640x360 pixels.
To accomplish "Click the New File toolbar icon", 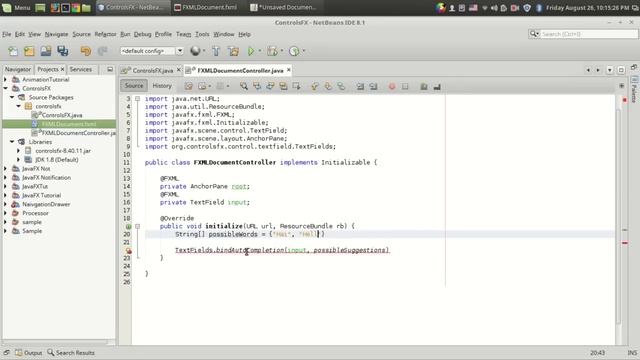I will click(x=13, y=51).
